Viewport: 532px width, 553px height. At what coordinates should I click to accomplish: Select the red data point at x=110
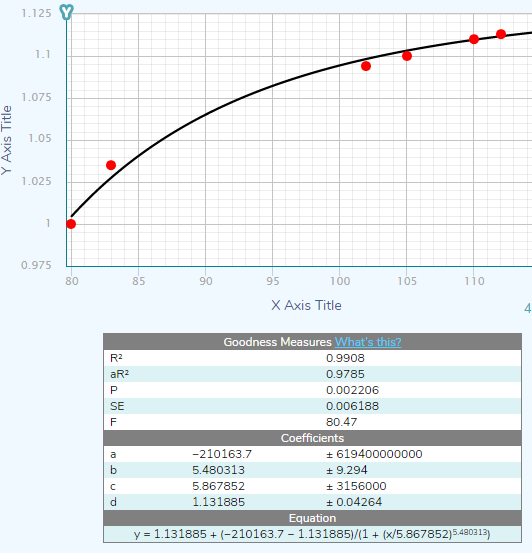(x=474, y=39)
